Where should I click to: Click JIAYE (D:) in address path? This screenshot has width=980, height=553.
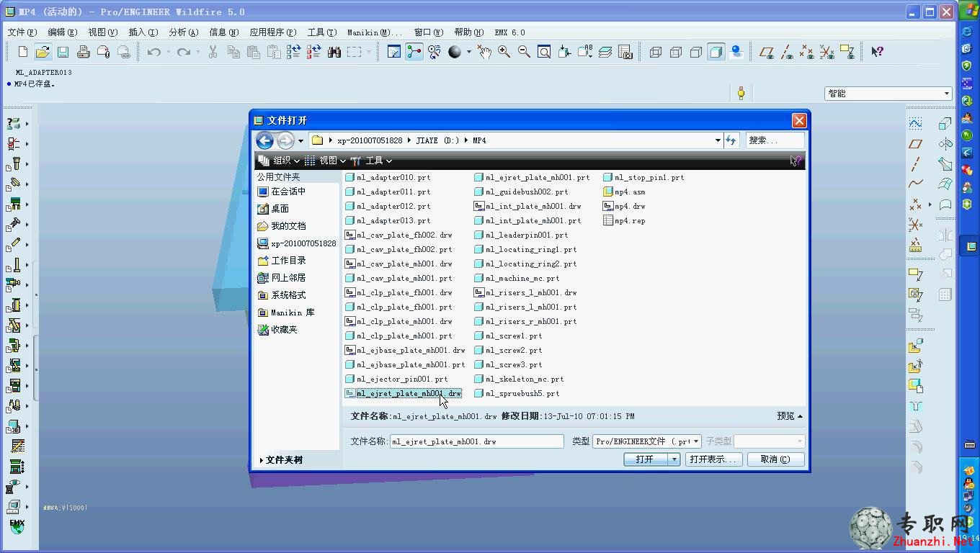[437, 140]
